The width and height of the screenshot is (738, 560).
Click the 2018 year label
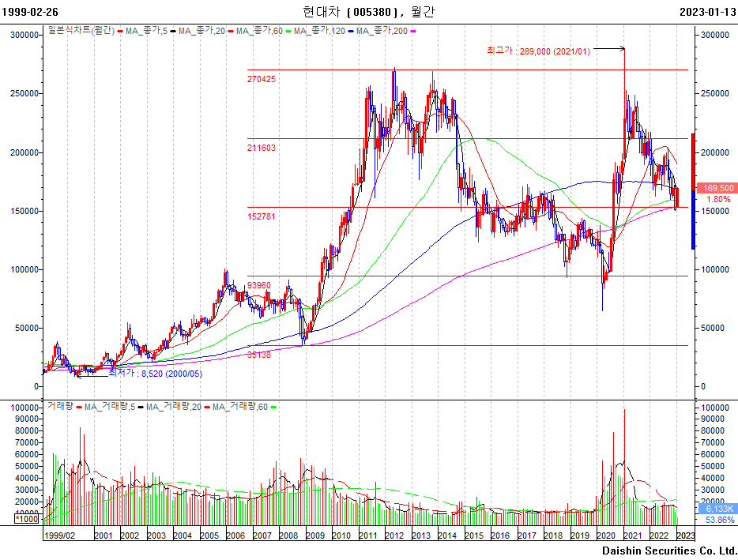coord(553,536)
